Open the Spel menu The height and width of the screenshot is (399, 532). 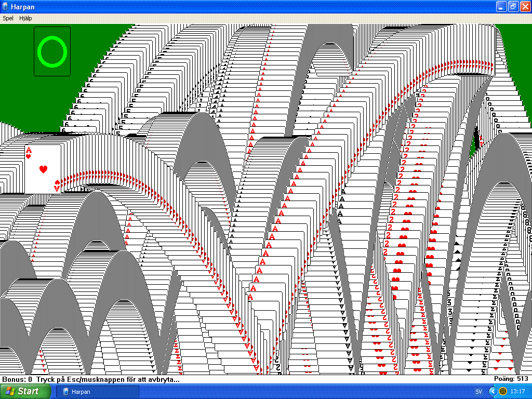(x=8, y=18)
